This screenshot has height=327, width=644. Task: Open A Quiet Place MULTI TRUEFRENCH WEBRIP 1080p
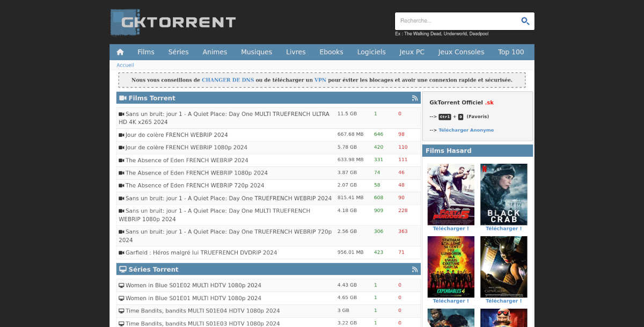(x=215, y=215)
